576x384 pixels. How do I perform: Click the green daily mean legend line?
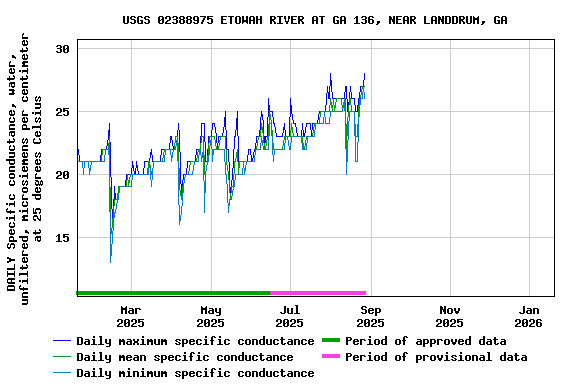(62, 357)
